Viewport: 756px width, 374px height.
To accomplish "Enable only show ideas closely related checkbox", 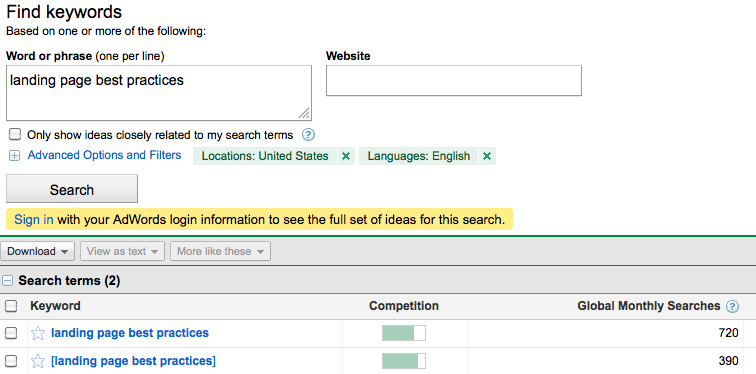I will pyautogui.click(x=15, y=134).
